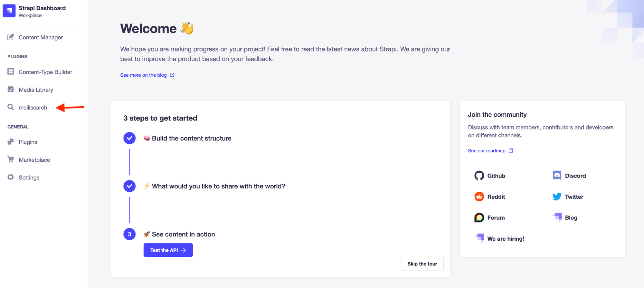Click the Strapi logo icon

point(9,11)
